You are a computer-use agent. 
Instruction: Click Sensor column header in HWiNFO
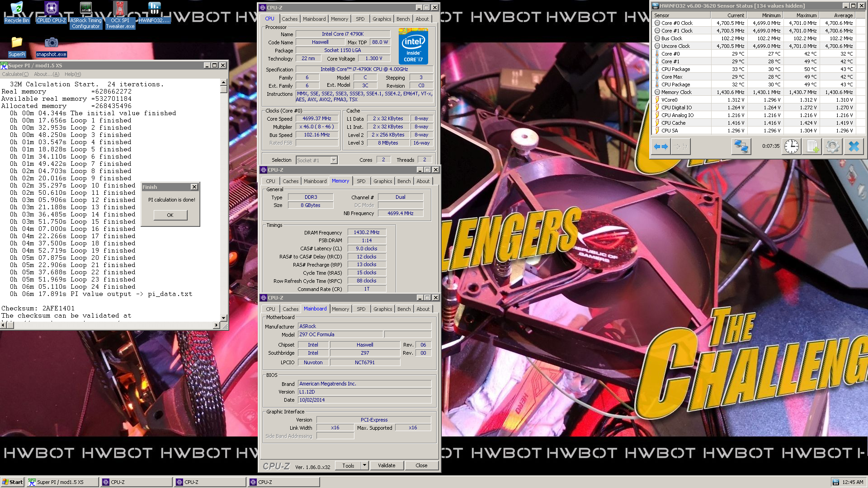point(681,15)
